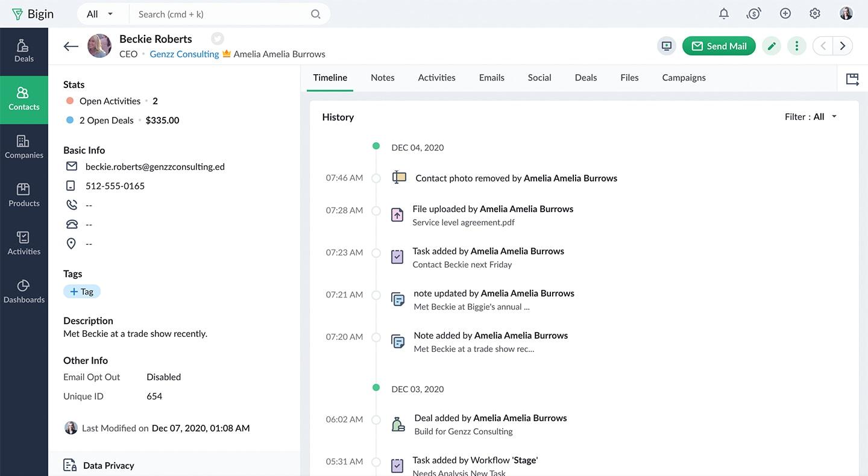This screenshot has height=476, width=868.
Task: Open Companies from the sidebar
Action: [24, 148]
